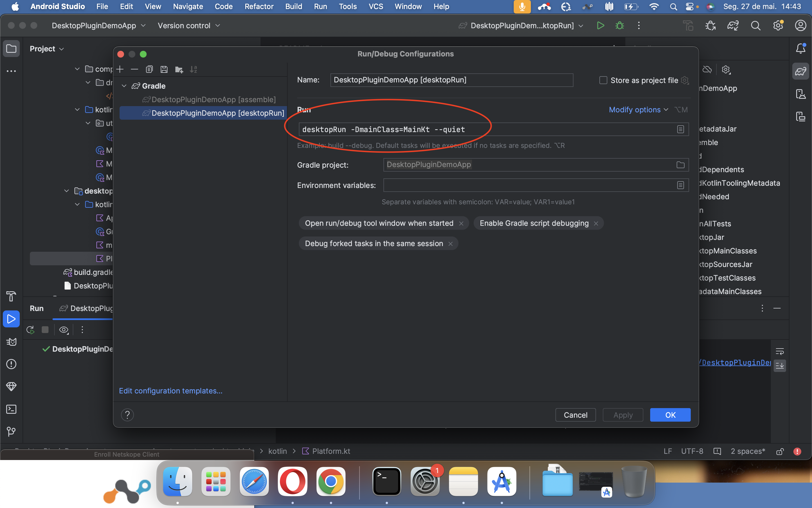The image size is (812, 508).
Task: Open Project tool window folder icon
Action: coord(11,49)
